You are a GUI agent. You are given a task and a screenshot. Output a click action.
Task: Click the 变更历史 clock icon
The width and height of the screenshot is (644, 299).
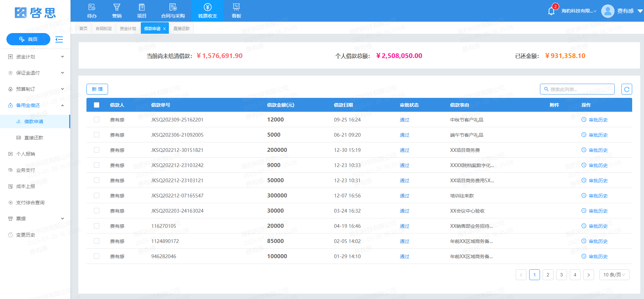(x=10, y=235)
